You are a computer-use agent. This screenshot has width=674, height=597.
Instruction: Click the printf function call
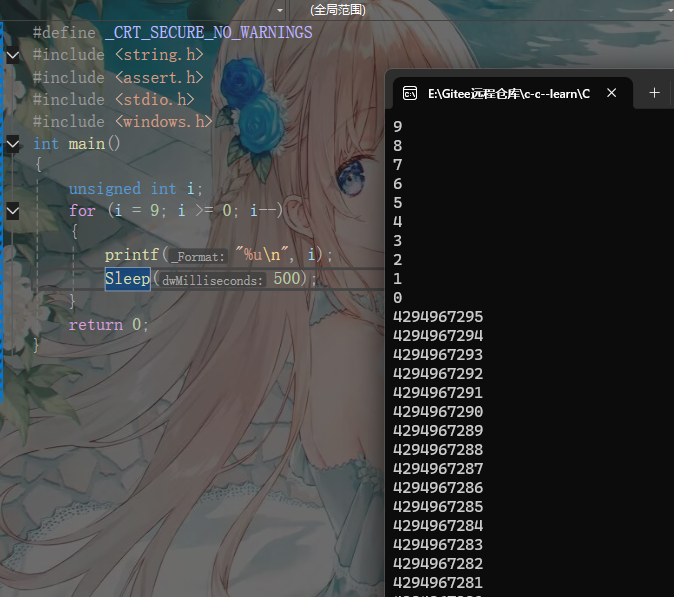tap(132, 255)
